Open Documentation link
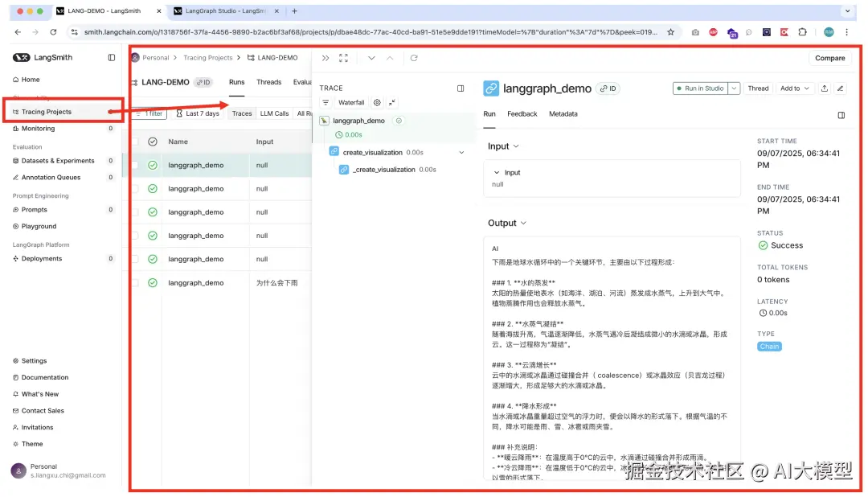The width and height of the screenshot is (868, 497). 44,377
